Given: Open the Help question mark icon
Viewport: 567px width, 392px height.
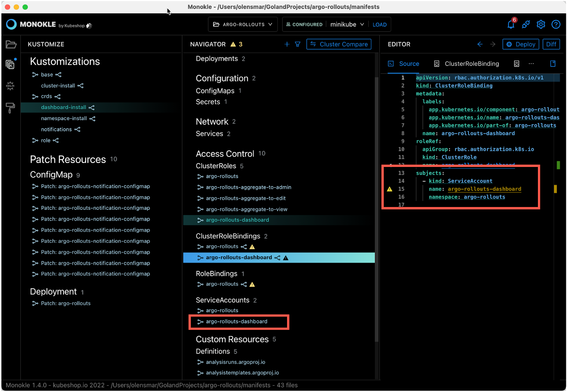Looking at the screenshot, I should click(556, 24).
